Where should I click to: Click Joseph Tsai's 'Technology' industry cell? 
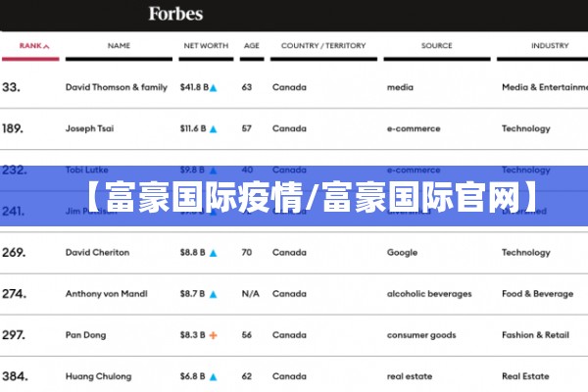[526, 129]
